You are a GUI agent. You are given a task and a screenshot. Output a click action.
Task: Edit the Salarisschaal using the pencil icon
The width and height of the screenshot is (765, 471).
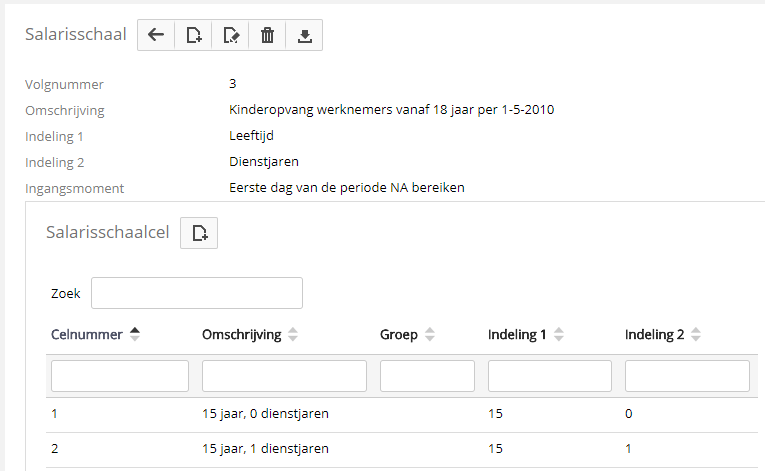[230, 35]
